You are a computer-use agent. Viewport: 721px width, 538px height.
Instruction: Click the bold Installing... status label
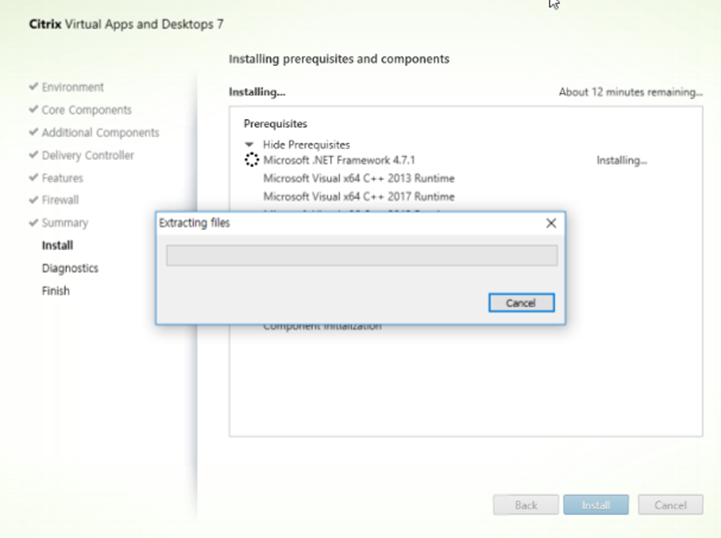tap(257, 92)
